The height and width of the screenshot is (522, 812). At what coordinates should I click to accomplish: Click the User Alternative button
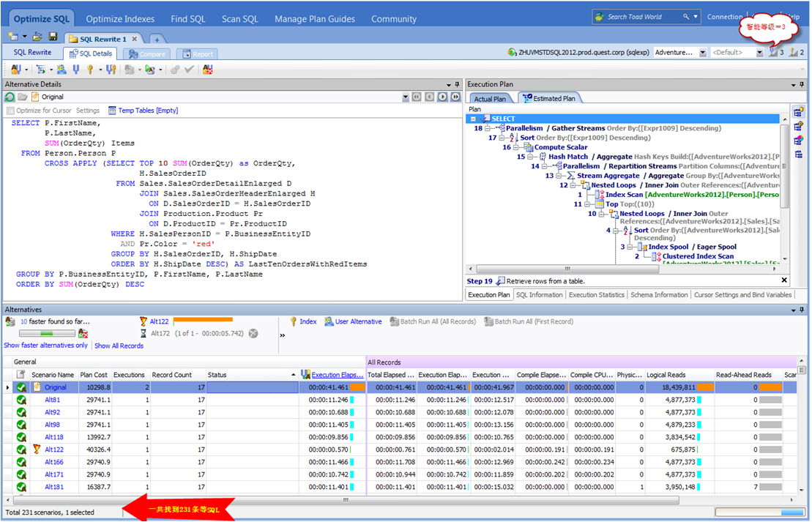coord(353,321)
